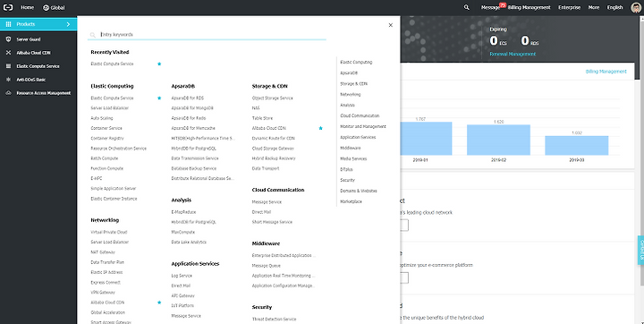
Task: Open Object Storage Service
Action: pos(272,98)
